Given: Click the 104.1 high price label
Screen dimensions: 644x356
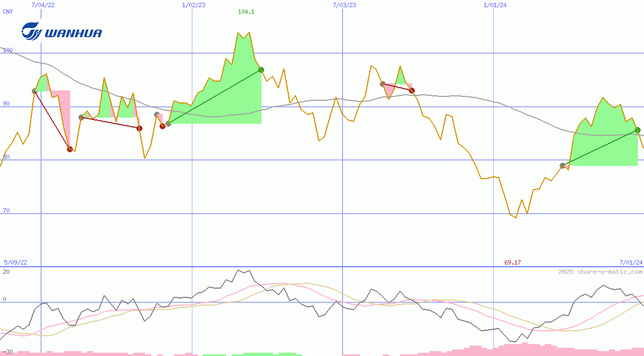Looking at the screenshot, I should (x=246, y=12).
